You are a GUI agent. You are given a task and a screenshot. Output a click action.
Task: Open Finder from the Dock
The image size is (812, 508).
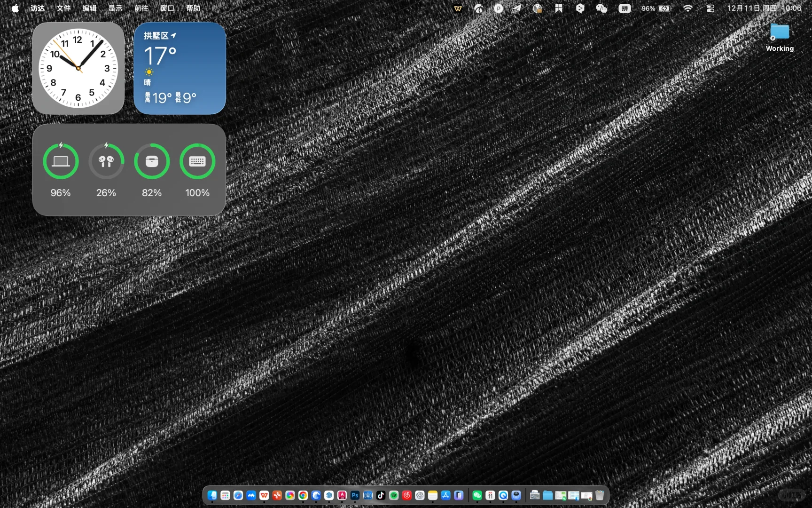click(212, 495)
